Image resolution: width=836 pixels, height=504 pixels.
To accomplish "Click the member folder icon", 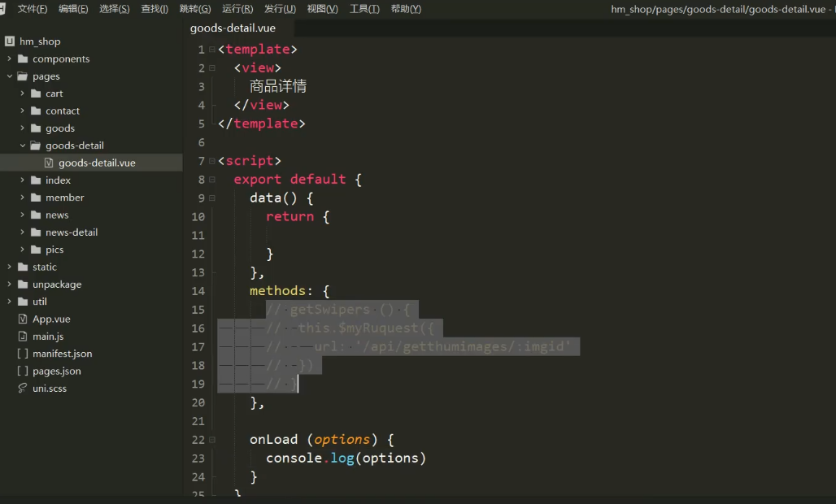I will coord(36,197).
